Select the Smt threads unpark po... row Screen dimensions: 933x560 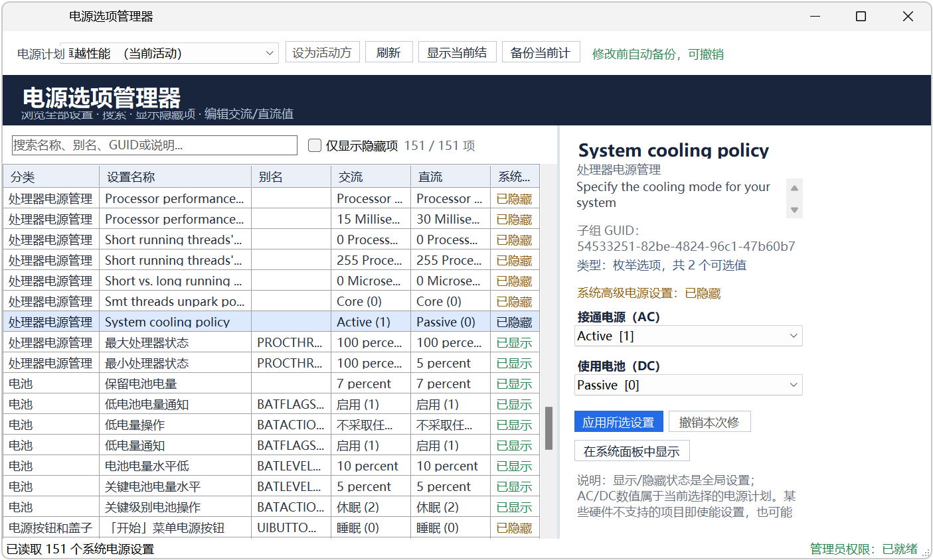(271, 301)
